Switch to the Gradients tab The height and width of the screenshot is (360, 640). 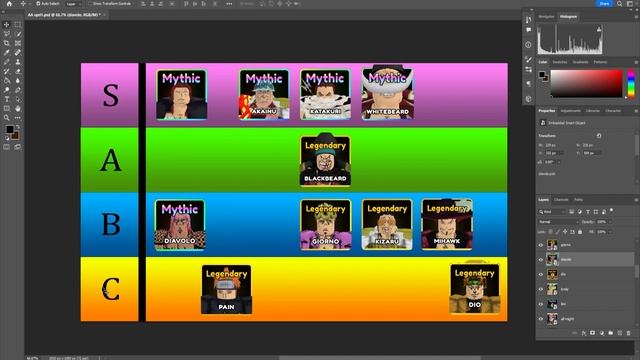click(580, 62)
